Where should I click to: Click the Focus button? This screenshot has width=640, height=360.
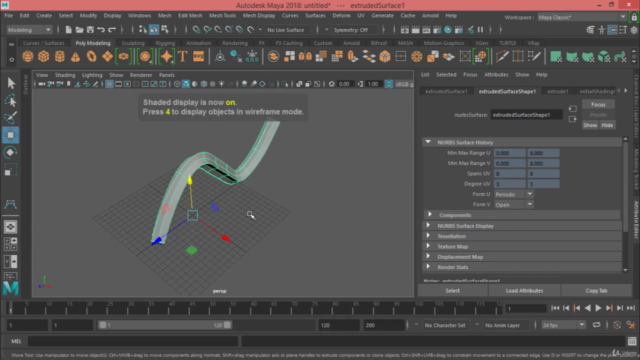(x=598, y=104)
